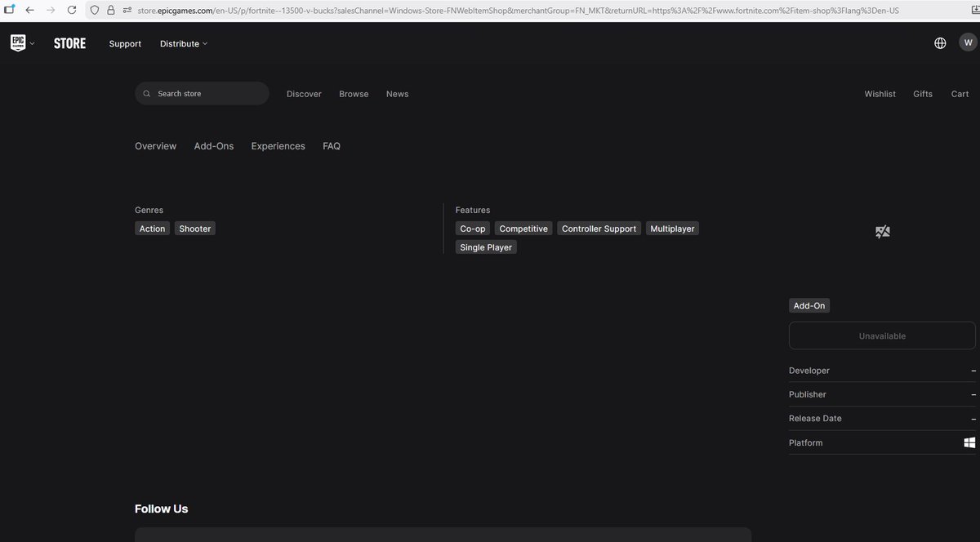Open the tab overview icon at top-left
Screen dimensions: 980x542
pos(7,10)
